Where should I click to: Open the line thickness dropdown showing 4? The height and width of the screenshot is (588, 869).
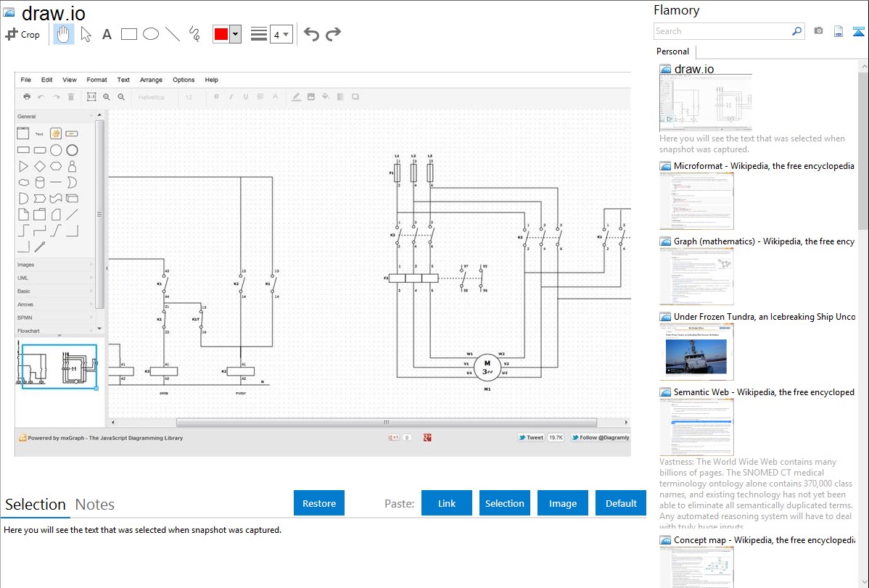point(281,34)
